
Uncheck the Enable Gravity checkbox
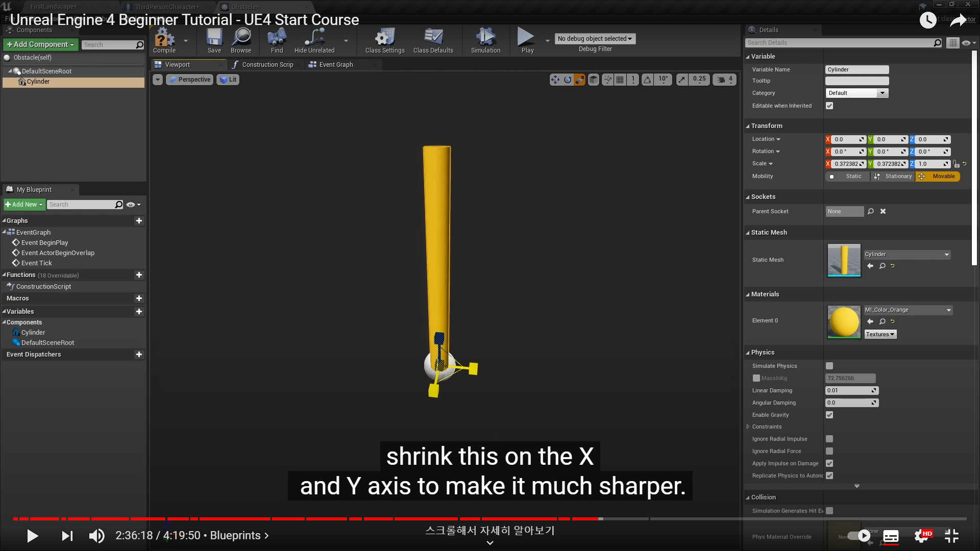(829, 415)
